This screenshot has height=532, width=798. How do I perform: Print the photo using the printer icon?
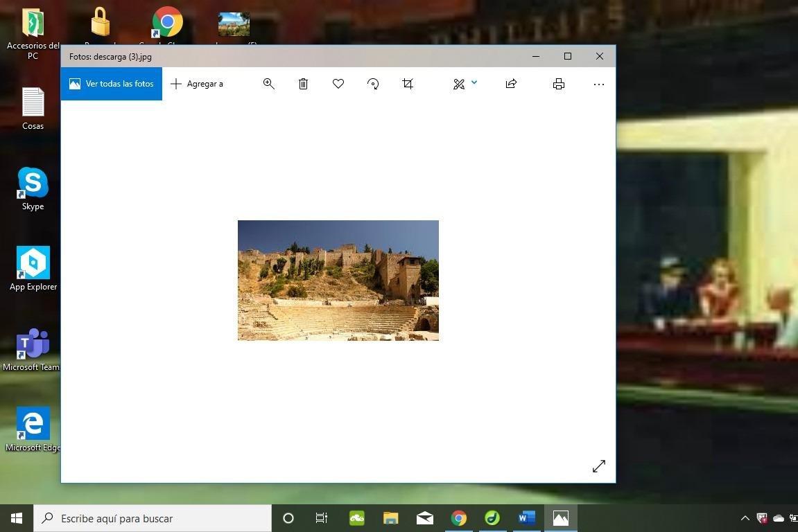click(559, 84)
